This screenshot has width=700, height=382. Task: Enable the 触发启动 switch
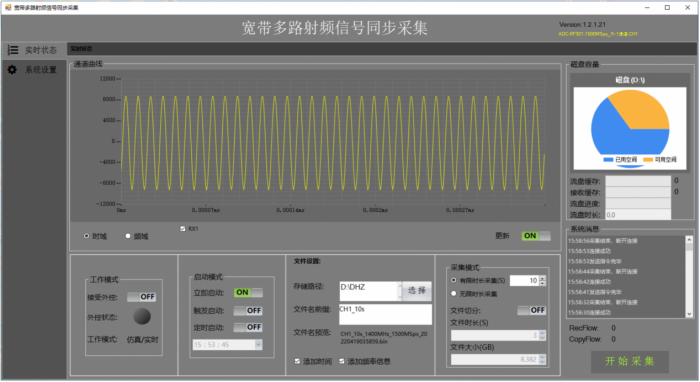point(248,311)
